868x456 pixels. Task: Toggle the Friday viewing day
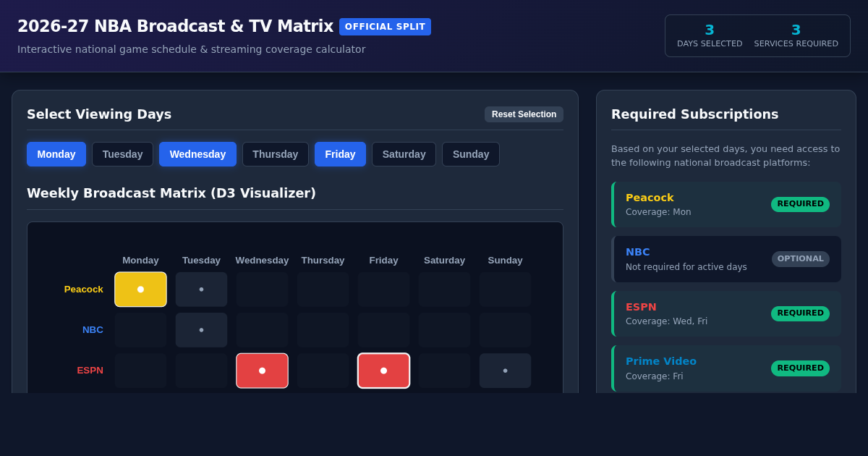[x=340, y=154]
